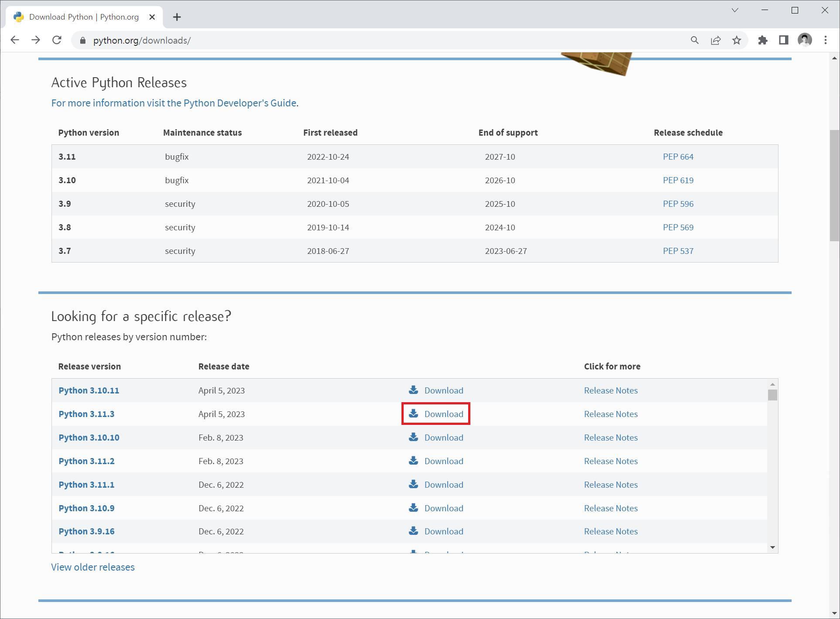The height and width of the screenshot is (619, 840).
Task: Open the Python 3.10.11 release link
Action: coord(89,390)
